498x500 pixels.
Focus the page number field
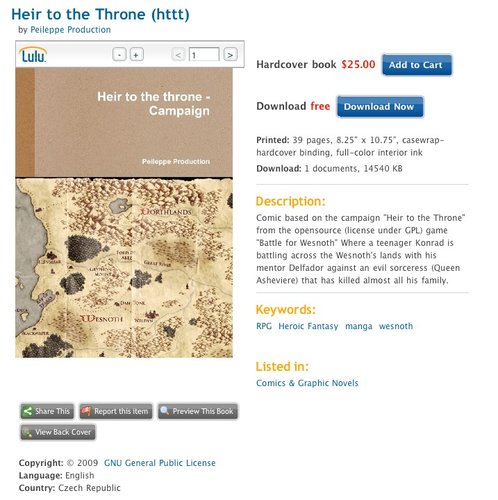click(204, 55)
